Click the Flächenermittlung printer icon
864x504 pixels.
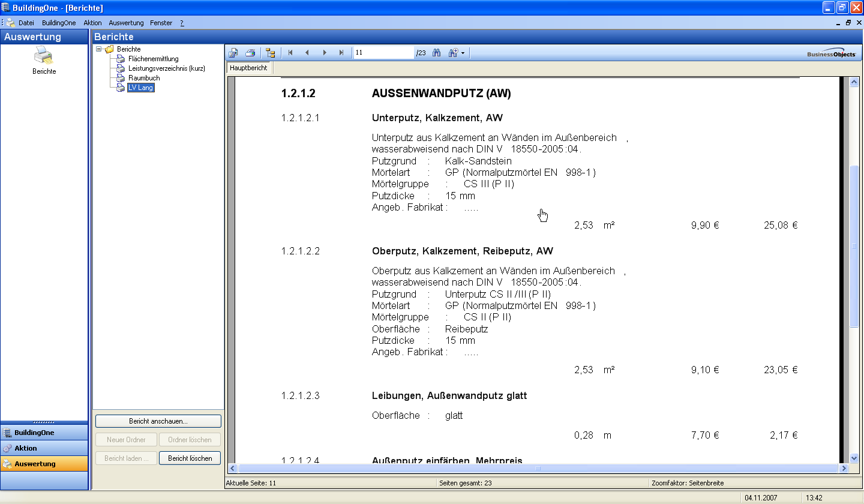coord(121,59)
